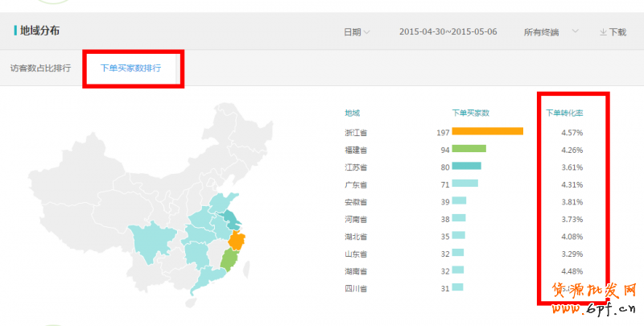Select the orange Zhejiang province on map
The image size is (644, 326).
[x=237, y=241]
